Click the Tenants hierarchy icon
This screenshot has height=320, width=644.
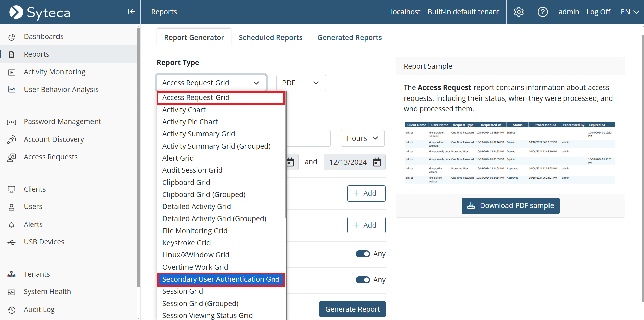12,274
